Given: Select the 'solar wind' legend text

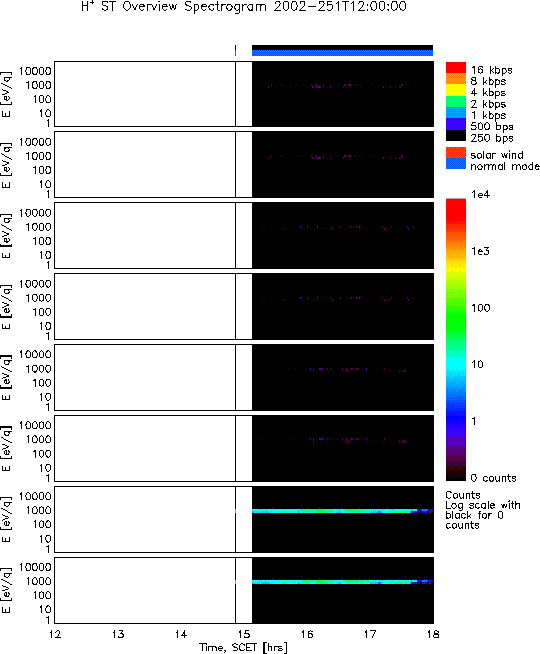Looking at the screenshot, I should coord(497,155).
